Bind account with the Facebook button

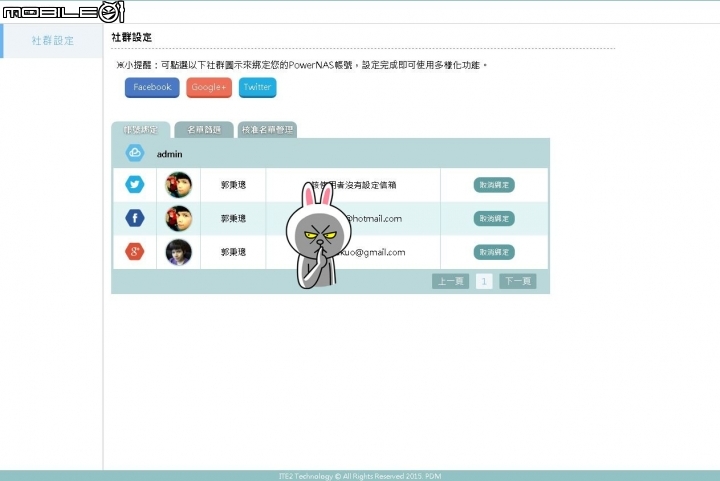tap(152, 87)
